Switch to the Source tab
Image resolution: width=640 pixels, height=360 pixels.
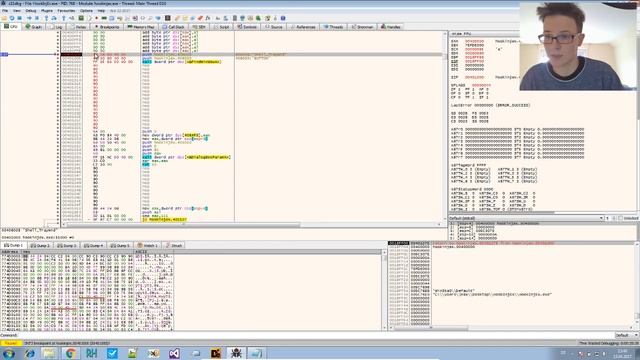(x=274, y=27)
